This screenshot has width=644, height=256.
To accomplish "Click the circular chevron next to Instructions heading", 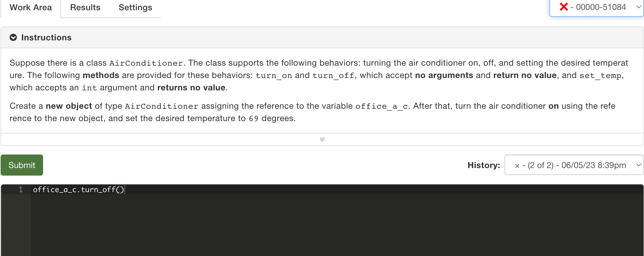I will tap(13, 37).
